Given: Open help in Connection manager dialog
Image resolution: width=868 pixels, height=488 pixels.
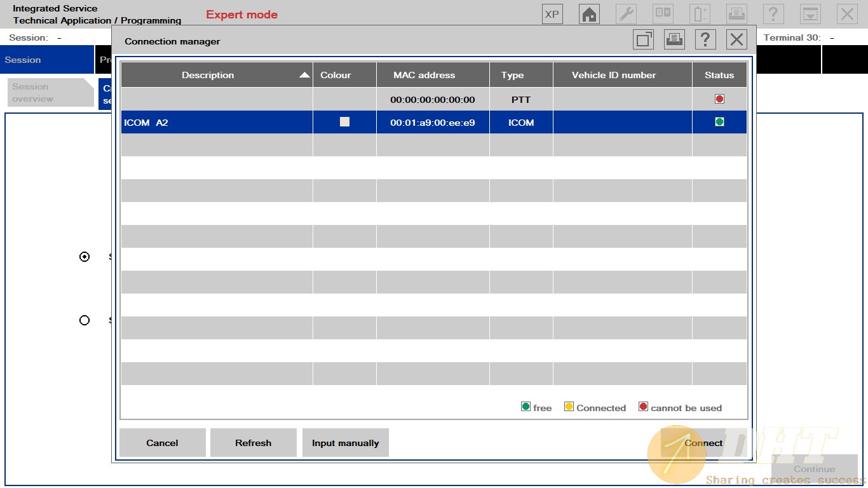Looking at the screenshot, I should coord(705,39).
